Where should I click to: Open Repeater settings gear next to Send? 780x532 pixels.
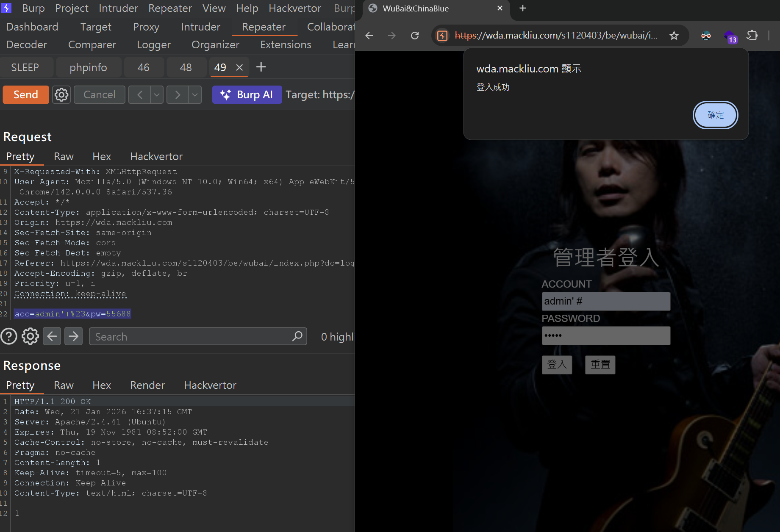coord(61,94)
